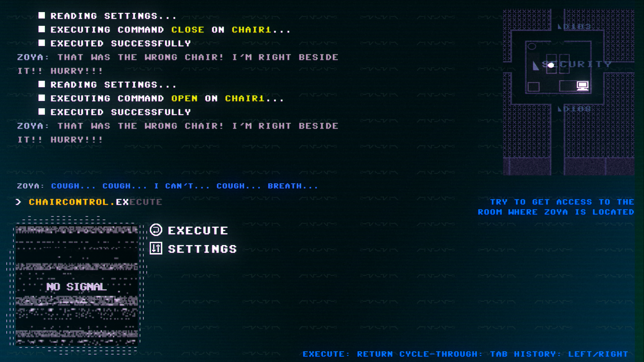Toggle the EXECUTING COMMAND CLOSE checkbox

click(x=43, y=29)
